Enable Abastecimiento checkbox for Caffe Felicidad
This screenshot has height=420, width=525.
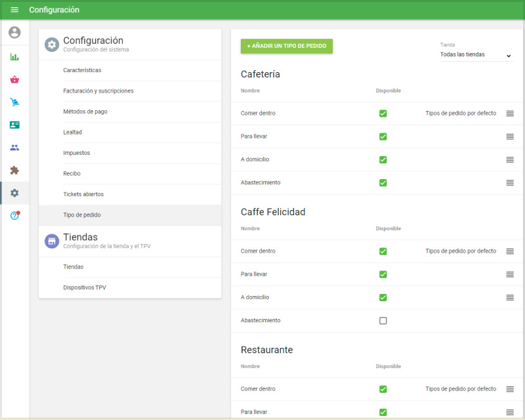383,321
